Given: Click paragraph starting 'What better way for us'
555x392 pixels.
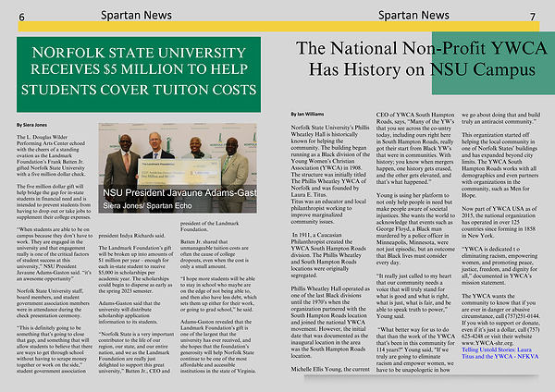Looking at the screenshot, I should pos(415,349).
